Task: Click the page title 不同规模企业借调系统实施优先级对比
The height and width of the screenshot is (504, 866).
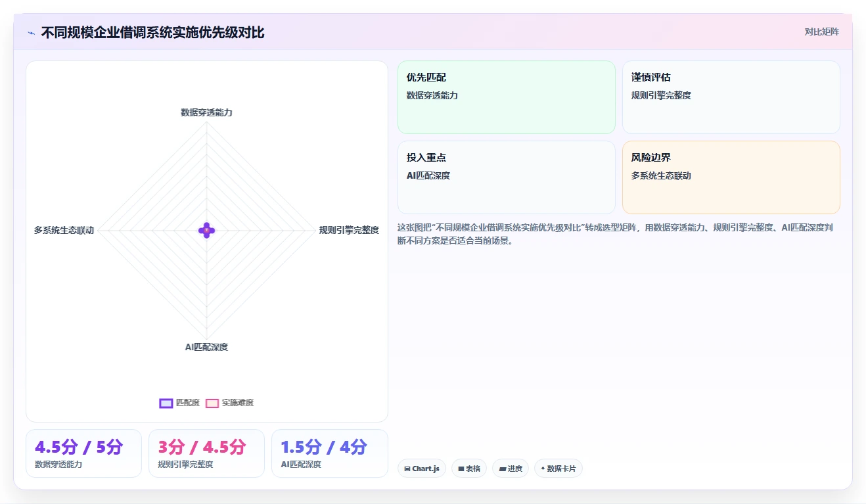Action: click(x=152, y=33)
